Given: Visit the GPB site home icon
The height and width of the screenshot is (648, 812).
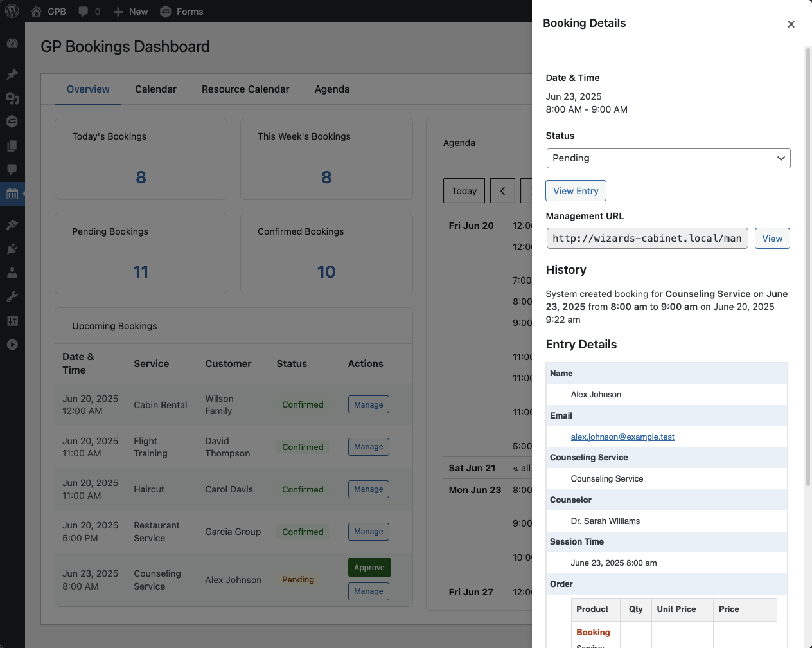Looking at the screenshot, I should click(37, 12).
